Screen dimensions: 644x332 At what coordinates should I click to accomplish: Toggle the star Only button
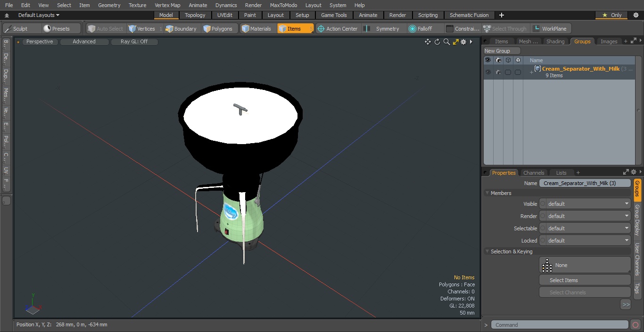[x=611, y=15]
